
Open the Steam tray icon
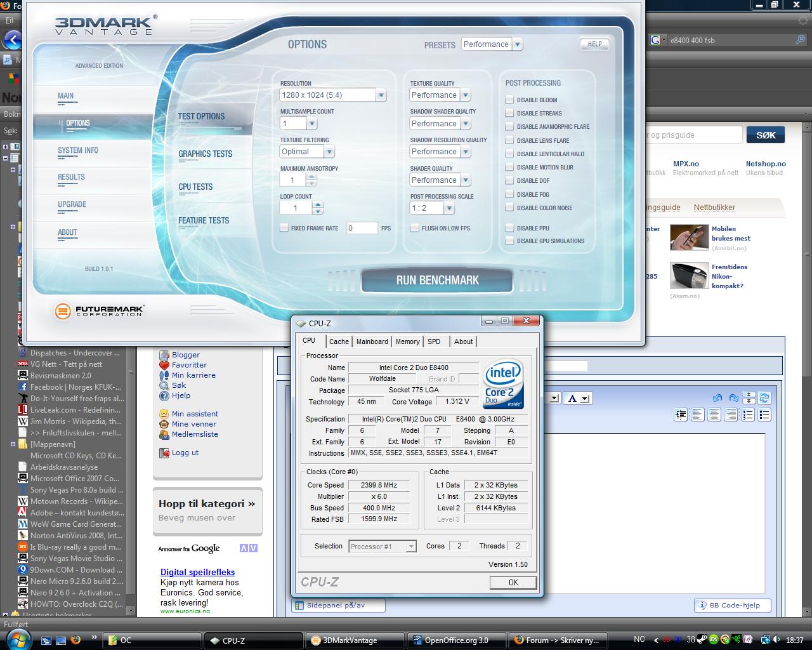point(702,640)
